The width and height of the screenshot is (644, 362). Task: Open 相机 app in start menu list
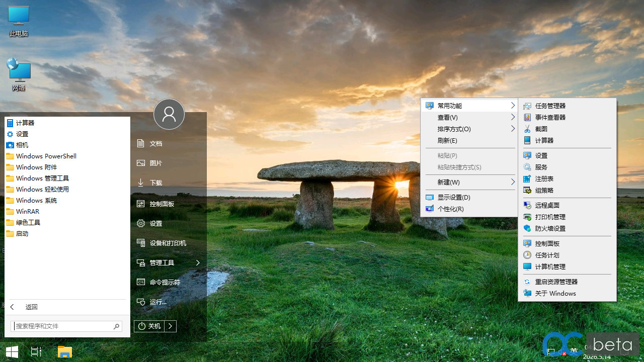point(67,145)
